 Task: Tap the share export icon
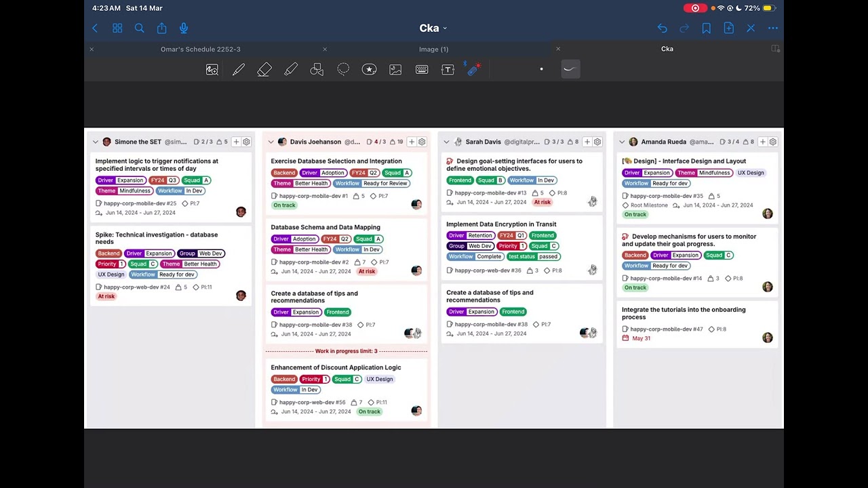pos(161,28)
